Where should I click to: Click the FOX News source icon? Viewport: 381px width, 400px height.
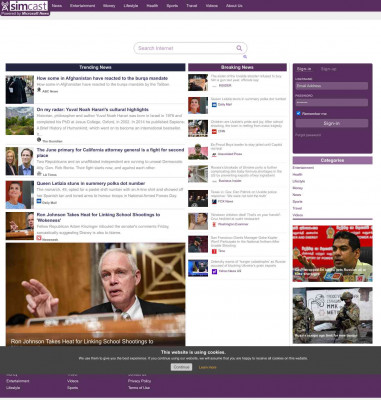coord(214,202)
